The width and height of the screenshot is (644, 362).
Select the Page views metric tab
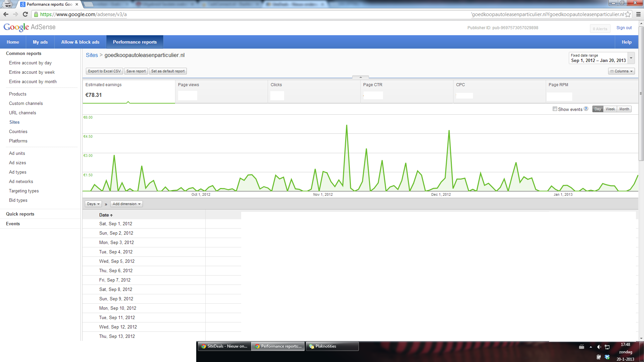point(221,91)
